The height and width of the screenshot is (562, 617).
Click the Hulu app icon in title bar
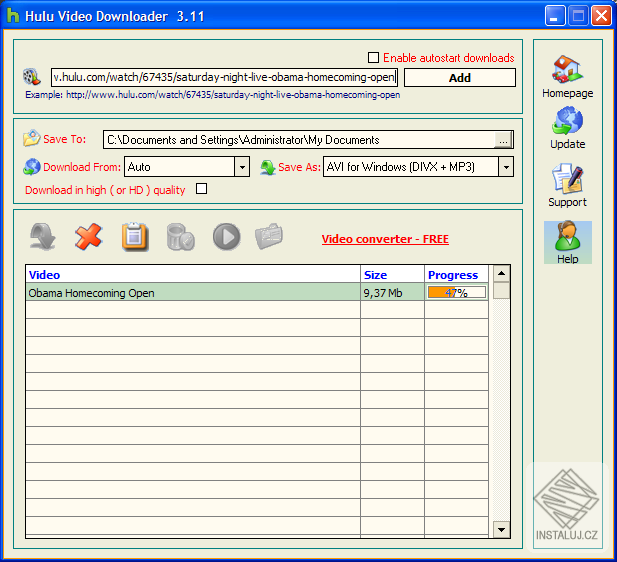pos(13,16)
